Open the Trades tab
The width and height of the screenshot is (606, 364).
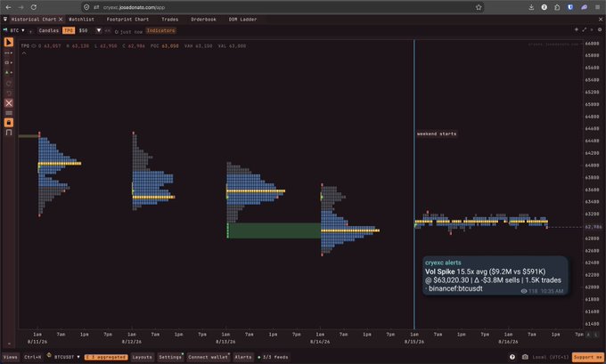click(x=169, y=19)
